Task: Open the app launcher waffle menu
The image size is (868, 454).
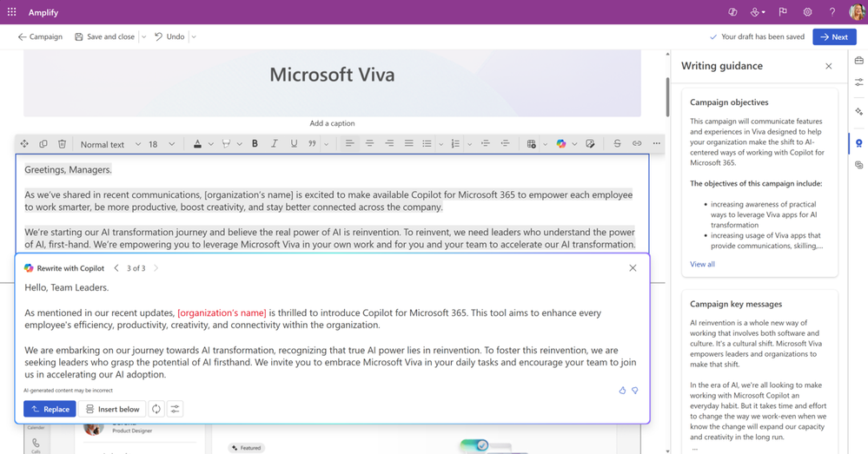Action: click(x=11, y=11)
